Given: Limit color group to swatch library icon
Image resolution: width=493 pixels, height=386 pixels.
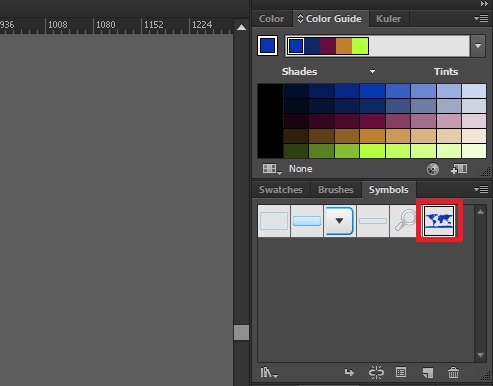Looking at the screenshot, I should pos(272,169).
